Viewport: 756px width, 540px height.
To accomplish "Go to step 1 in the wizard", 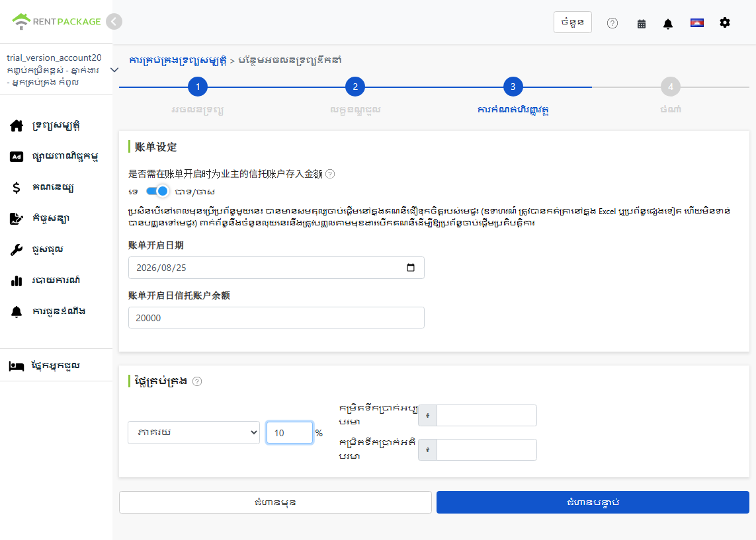I will click(198, 87).
